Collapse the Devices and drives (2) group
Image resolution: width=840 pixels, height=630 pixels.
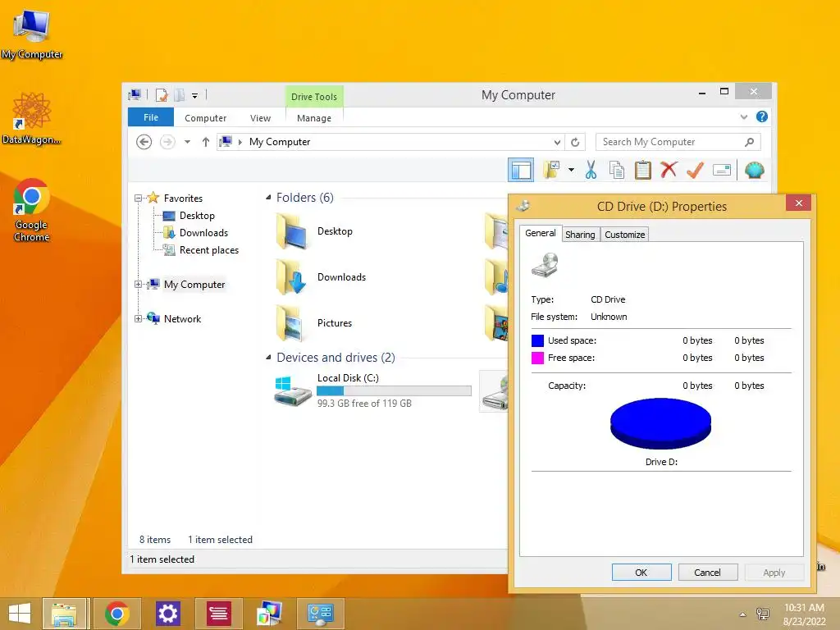pos(268,358)
